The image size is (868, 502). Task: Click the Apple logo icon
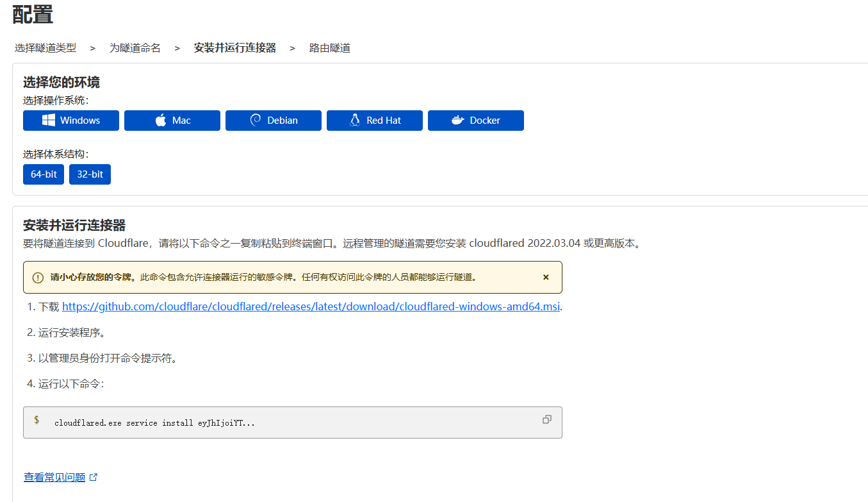pyautogui.click(x=161, y=121)
